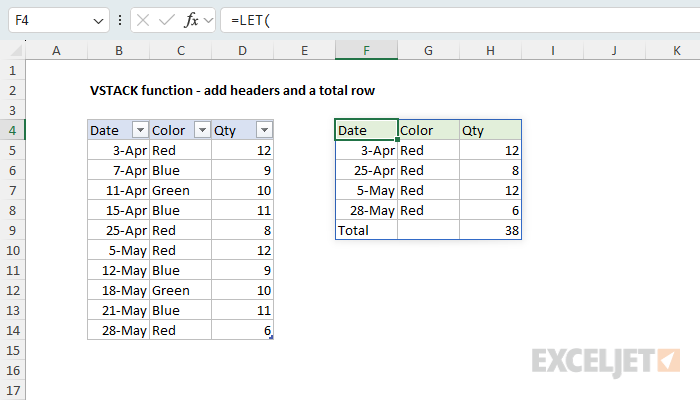Click the '12-May' date cell
Viewport: 700px width, 400px height.
coord(119,271)
